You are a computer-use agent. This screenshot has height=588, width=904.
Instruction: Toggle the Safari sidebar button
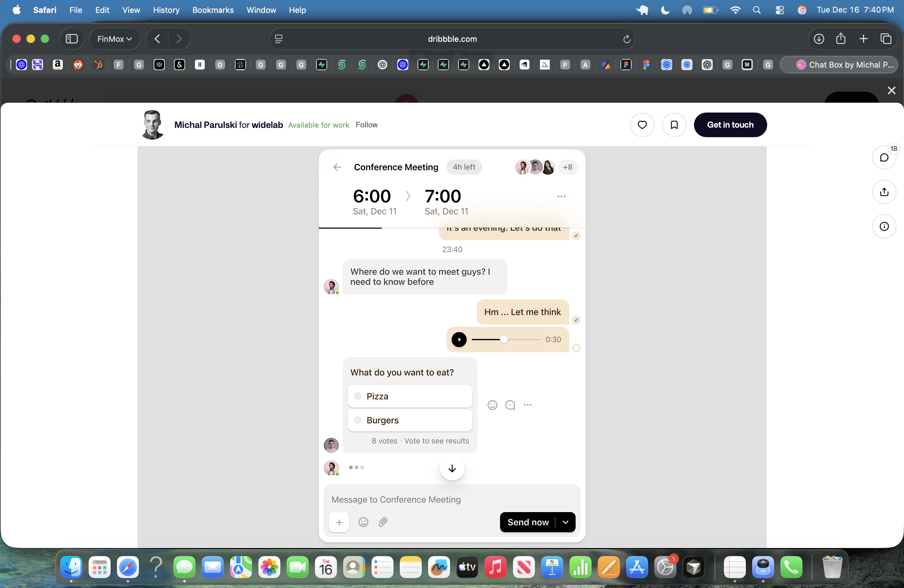click(72, 39)
